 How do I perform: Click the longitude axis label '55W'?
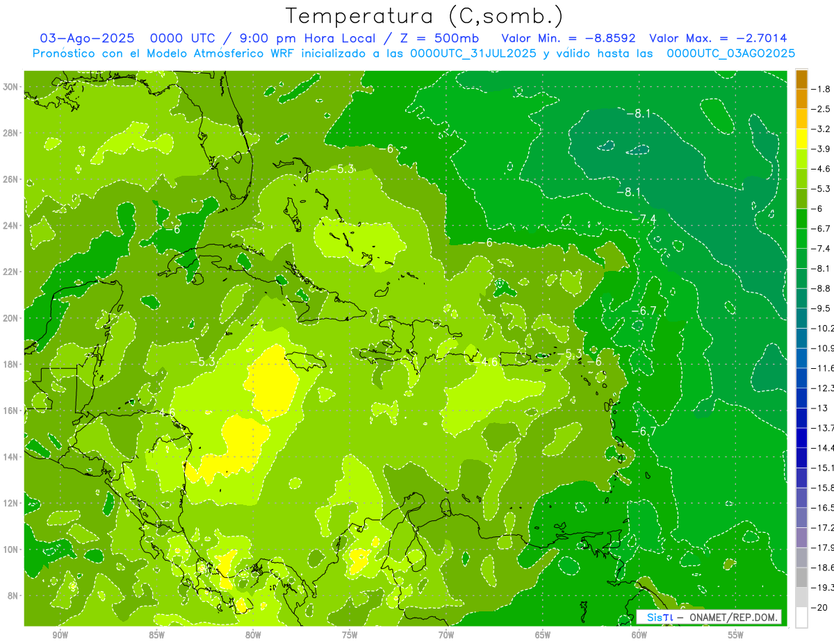coord(736,635)
